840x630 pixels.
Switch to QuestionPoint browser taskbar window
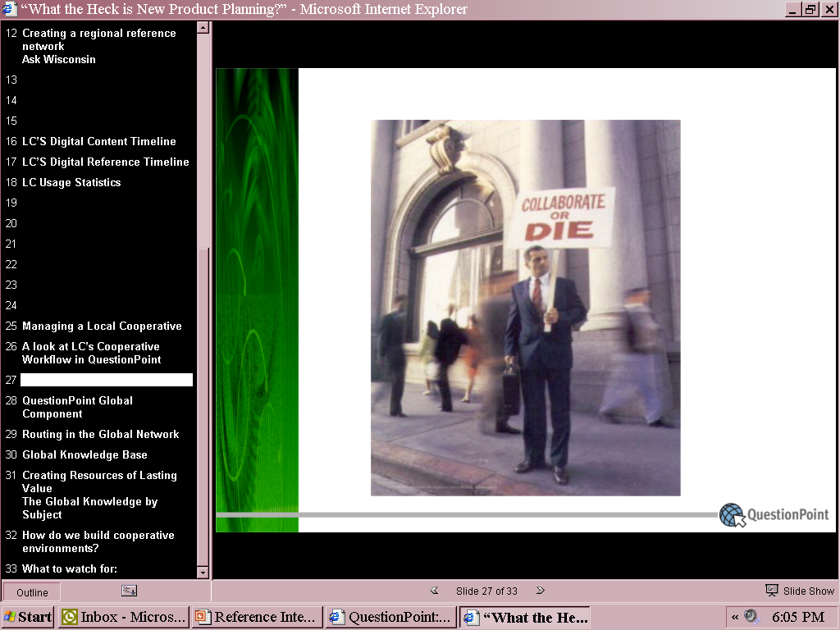(391, 617)
